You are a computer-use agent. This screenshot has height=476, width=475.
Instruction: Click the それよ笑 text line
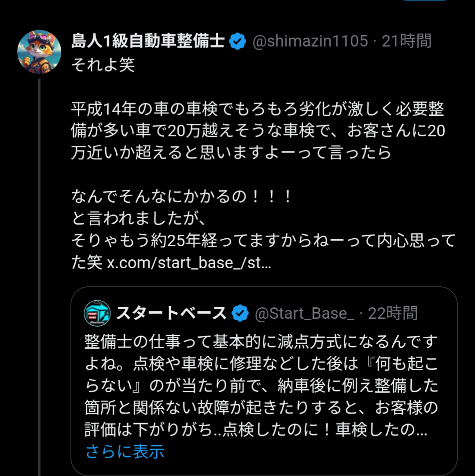(x=103, y=65)
